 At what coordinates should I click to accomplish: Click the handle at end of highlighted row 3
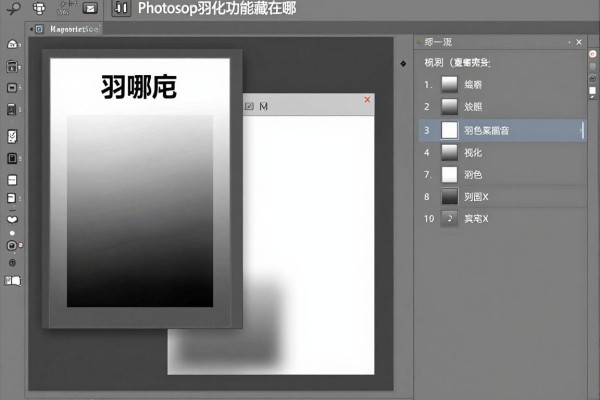pos(582,130)
